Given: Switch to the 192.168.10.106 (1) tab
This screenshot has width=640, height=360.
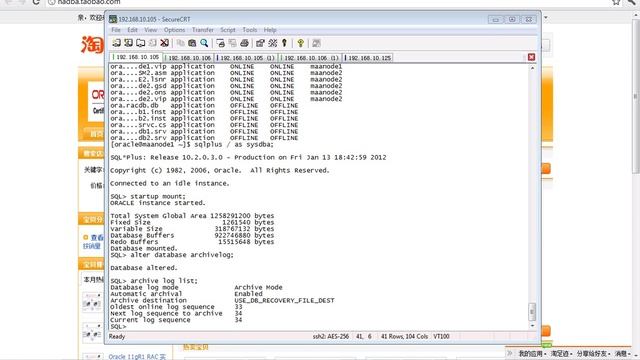Looking at the screenshot, I should tap(311, 58).
